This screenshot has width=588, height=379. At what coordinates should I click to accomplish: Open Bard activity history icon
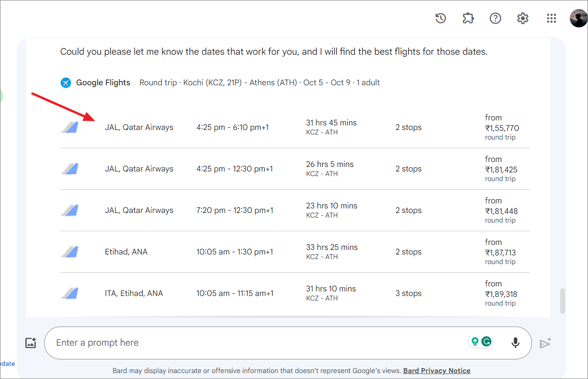point(440,18)
